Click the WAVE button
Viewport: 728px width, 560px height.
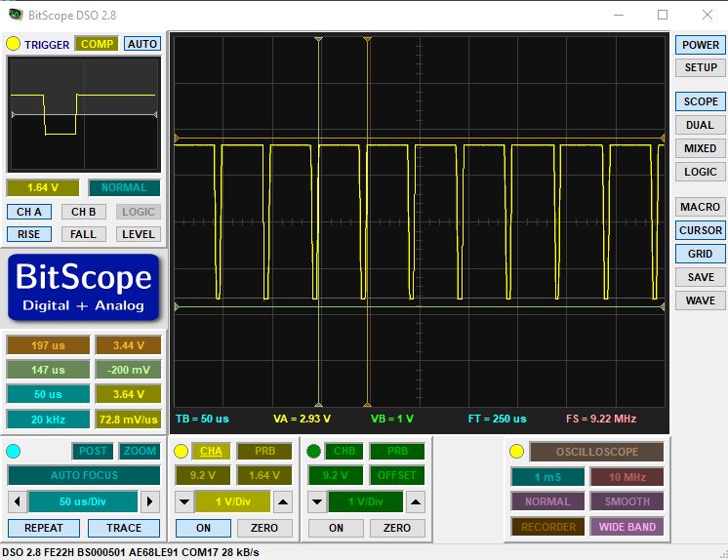[x=700, y=300]
